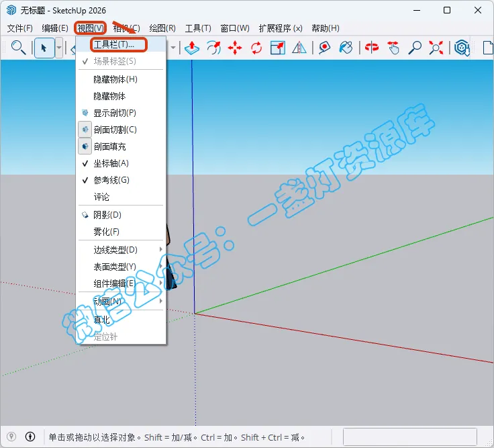This screenshot has width=494, height=448.
Task: Open the Select tool dropdown arrow
Action: 59,48
